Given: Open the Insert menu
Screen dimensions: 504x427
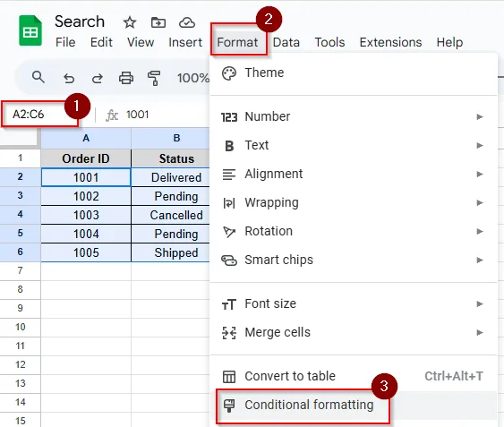Looking at the screenshot, I should pos(185,42).
